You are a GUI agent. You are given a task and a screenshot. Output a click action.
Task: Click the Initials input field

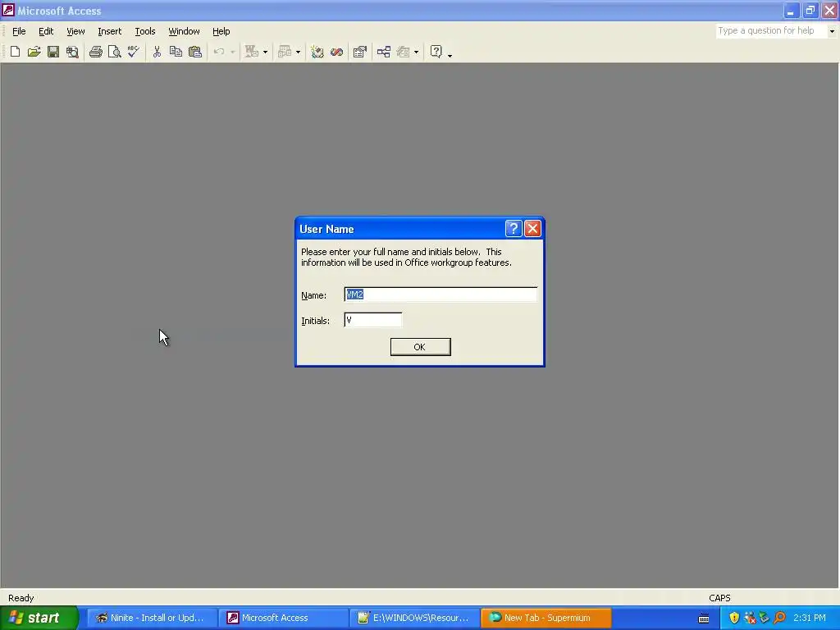373,320
